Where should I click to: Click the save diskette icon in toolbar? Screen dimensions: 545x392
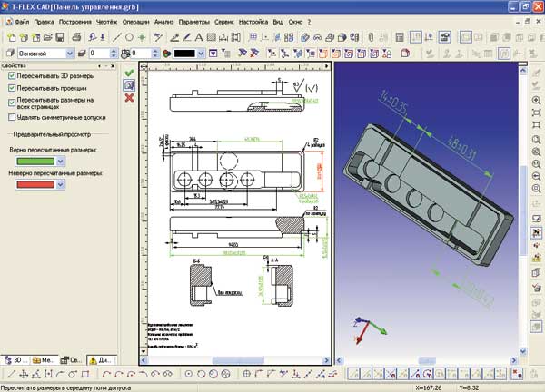59,37
